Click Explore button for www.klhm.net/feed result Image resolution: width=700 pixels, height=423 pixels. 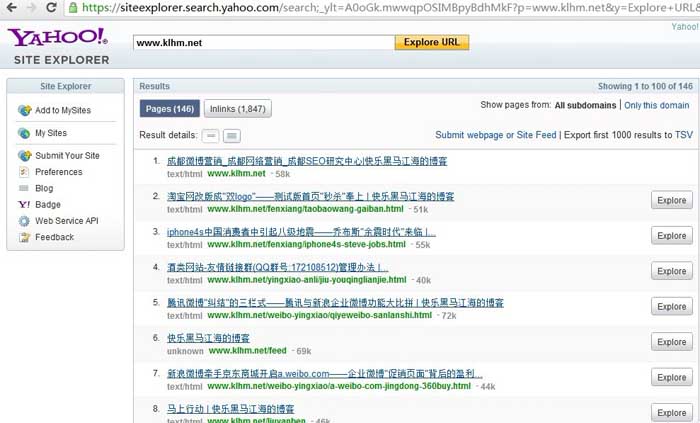coord(671,342)
